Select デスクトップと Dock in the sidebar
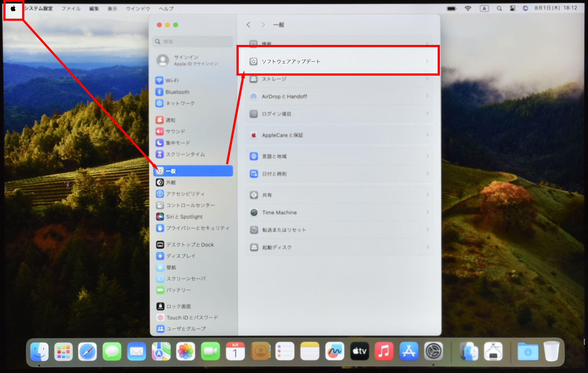 click(193, 245)
